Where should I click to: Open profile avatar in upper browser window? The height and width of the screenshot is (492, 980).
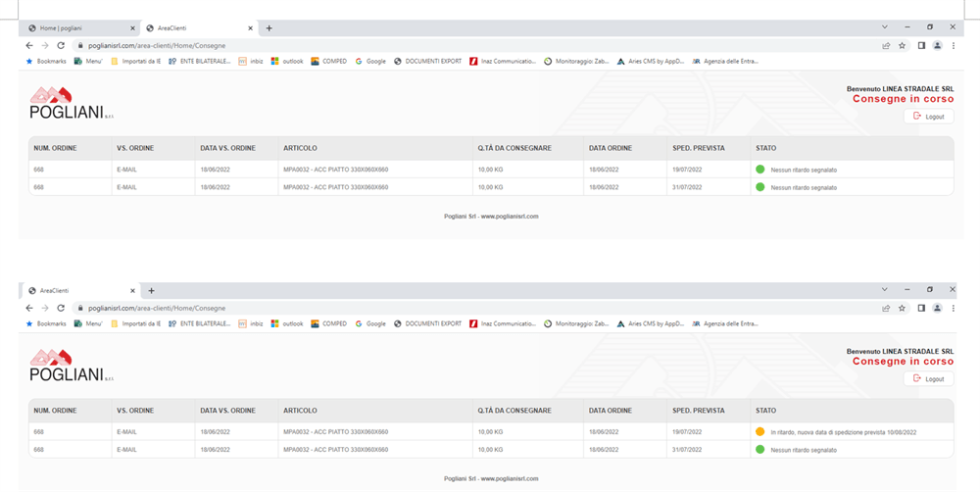pos(937,45)
